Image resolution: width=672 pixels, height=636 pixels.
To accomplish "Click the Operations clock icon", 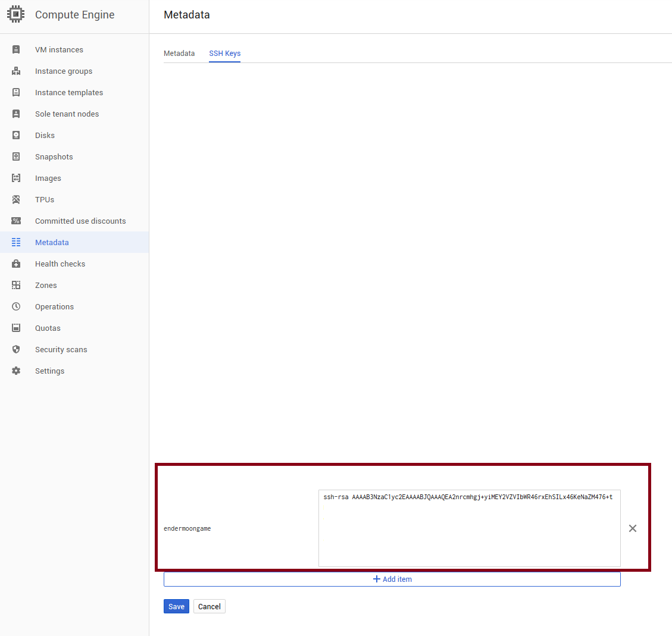I will tap(16, 306).
